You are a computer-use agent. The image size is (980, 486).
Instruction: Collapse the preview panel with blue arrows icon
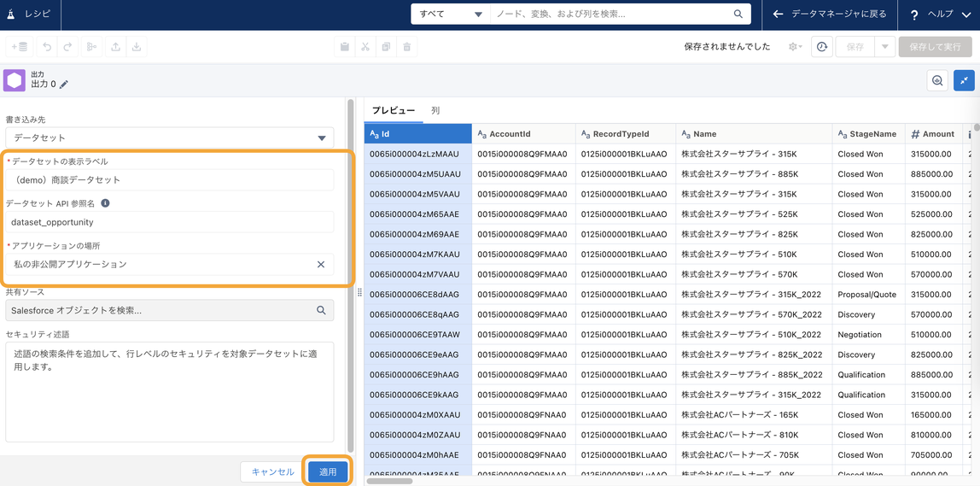(965, 80)
